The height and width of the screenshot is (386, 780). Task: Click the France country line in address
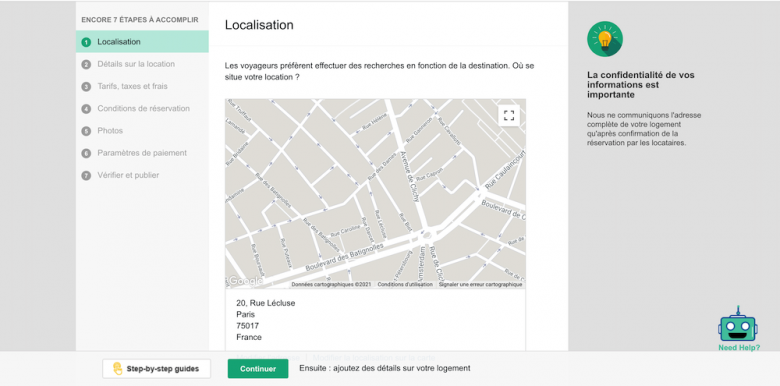click(x=249, y=337)
